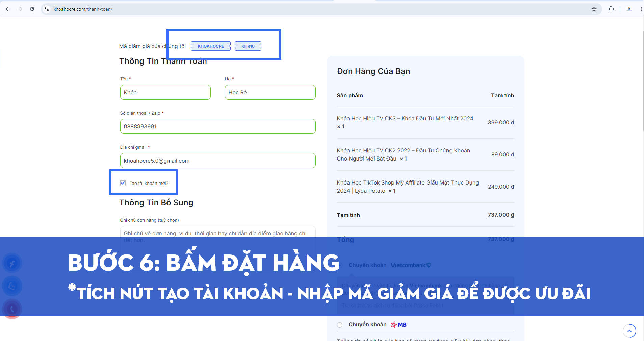
Task: Click the Số điện thoại / Zalo field
Action: [218, 126]
